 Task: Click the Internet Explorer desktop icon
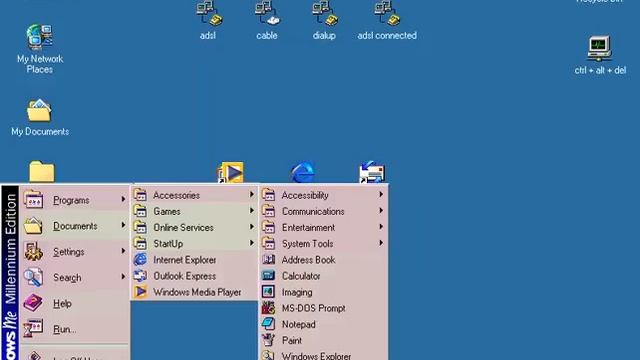(x=302, y=172)
